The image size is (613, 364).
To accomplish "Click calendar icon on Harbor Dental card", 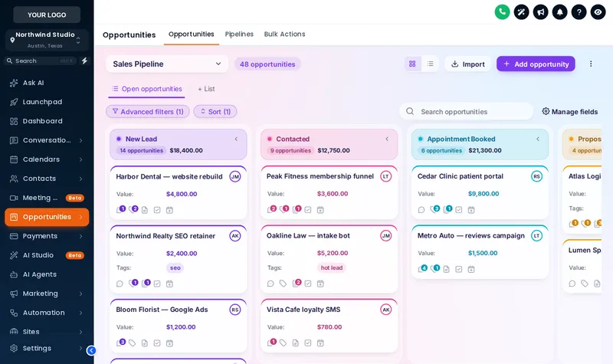I will pos(169,210).
